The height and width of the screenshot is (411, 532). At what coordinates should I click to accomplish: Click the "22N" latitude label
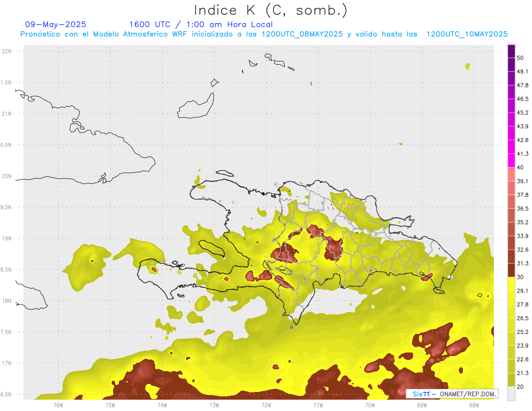[x=7, y=51]
